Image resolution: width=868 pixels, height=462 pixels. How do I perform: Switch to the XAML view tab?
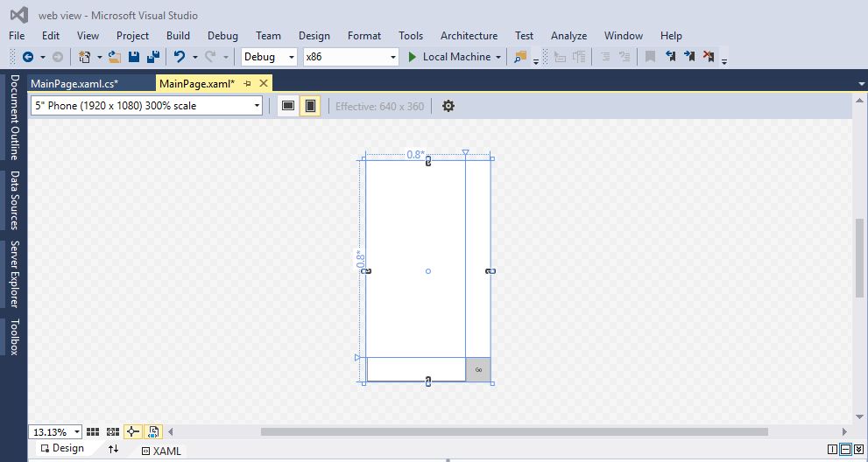pyautogui.click(x=161, y=451)
